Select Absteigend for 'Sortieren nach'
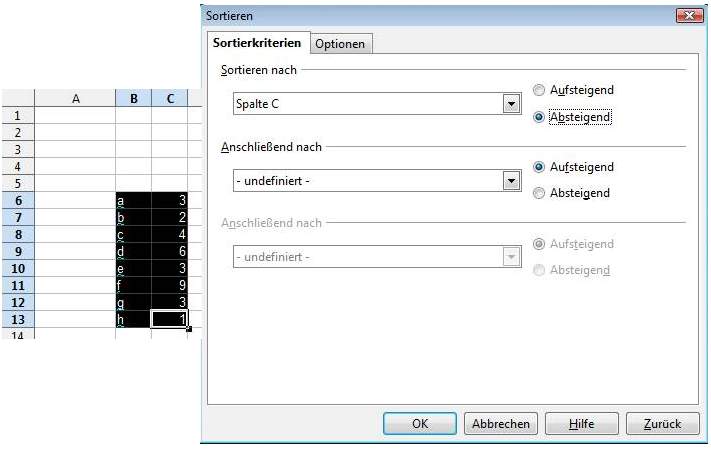Screen dimensions: 711x449 click(540, 116)
